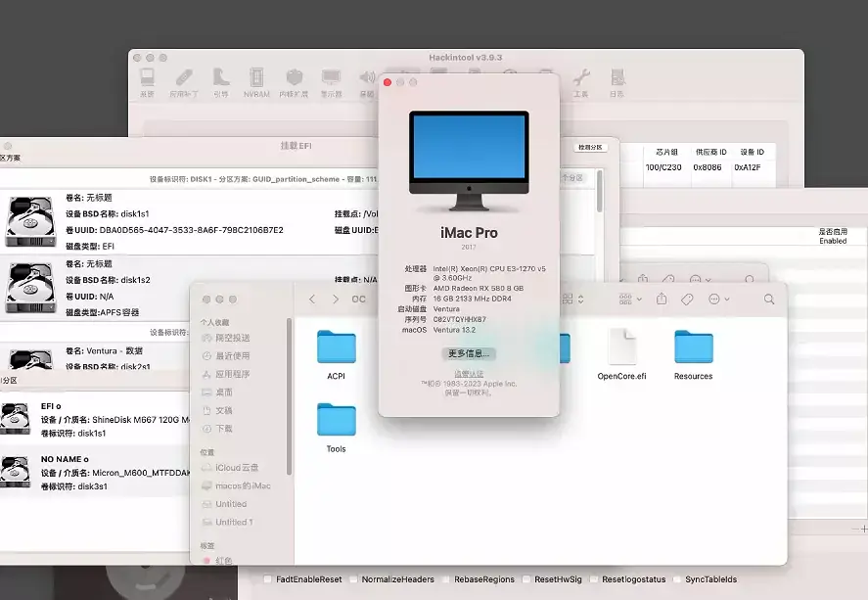Toggle the ResetLogoStatus checkbox
868x600 pixels.
[x=594, y=579]
